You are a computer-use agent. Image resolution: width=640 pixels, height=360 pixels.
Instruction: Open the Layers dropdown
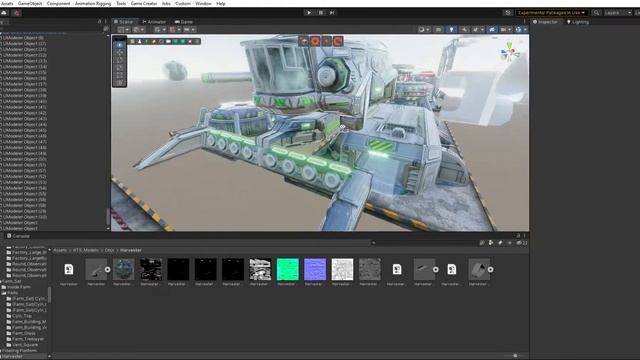pos(618,13)
